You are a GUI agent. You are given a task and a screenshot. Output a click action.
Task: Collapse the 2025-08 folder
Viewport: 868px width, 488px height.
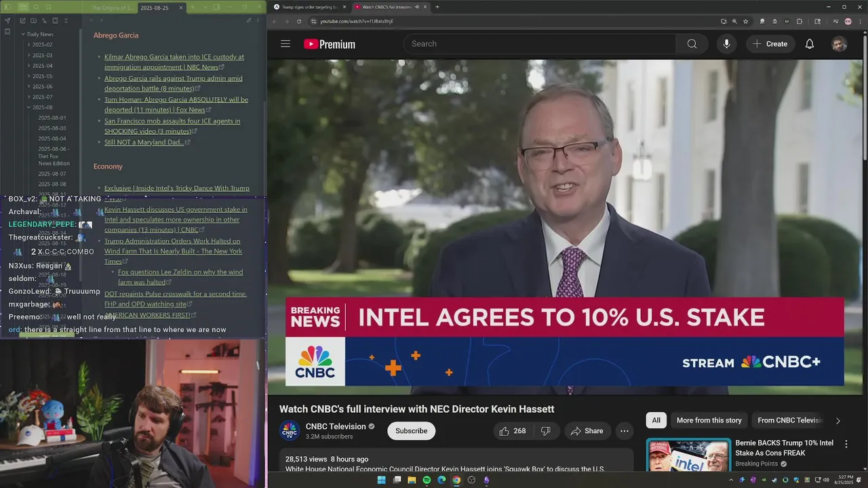29,107
